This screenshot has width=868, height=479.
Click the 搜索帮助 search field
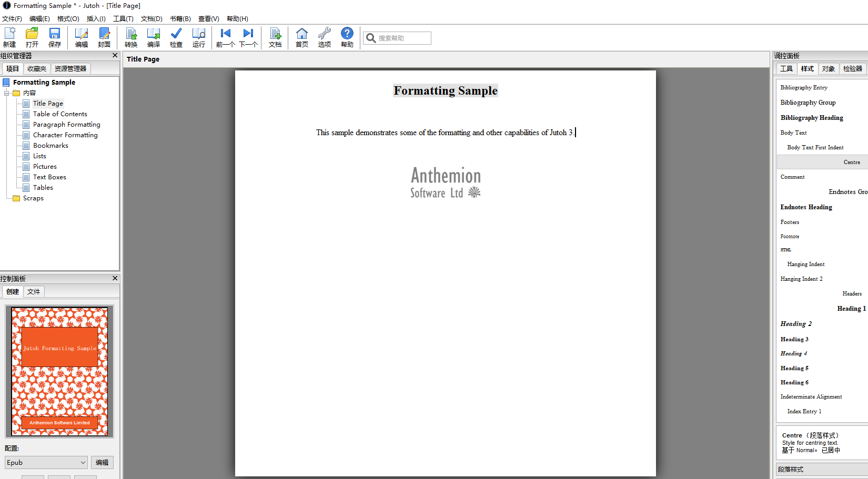397,38
